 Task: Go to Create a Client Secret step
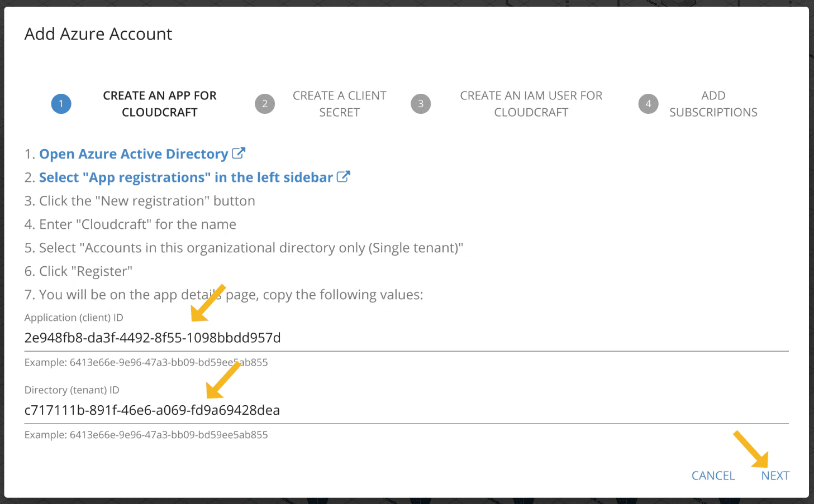coord(340,104)
